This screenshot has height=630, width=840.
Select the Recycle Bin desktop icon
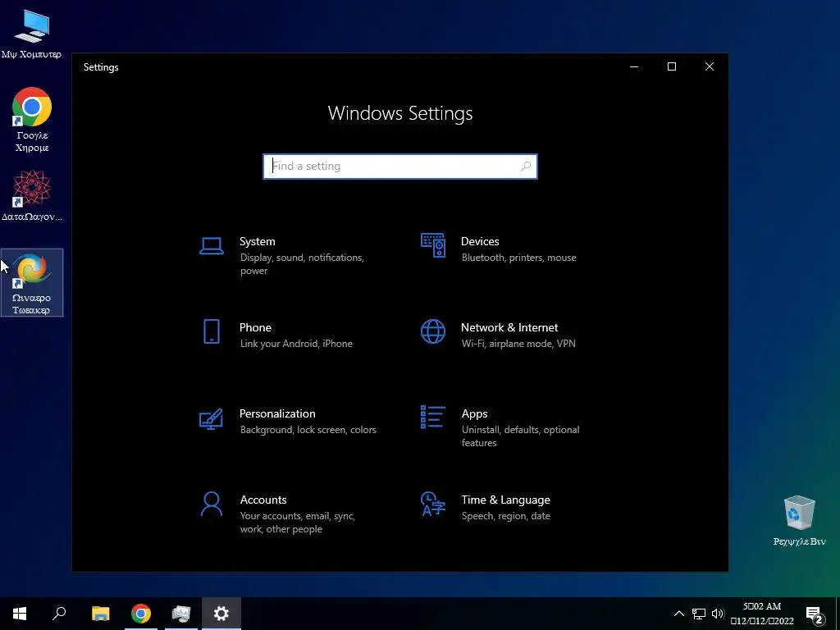799,520
